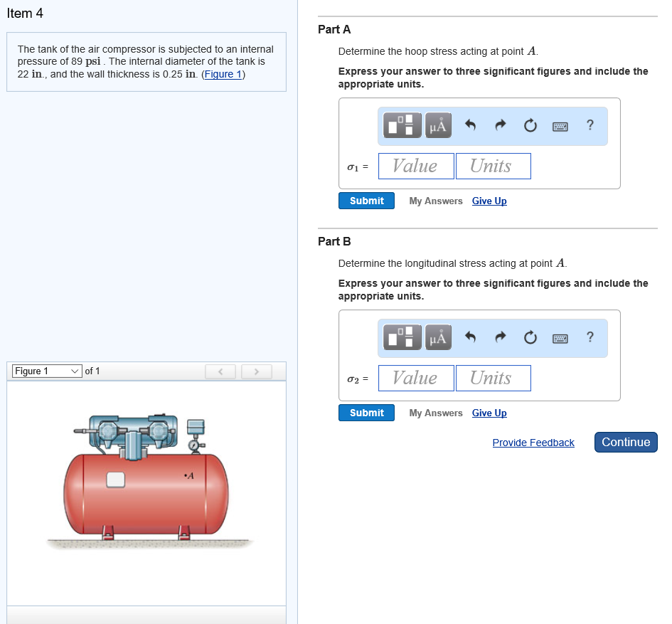This screenshot has height=624, width=672.
Task: Click the Value input field in Part A
Action: [415, 166]
